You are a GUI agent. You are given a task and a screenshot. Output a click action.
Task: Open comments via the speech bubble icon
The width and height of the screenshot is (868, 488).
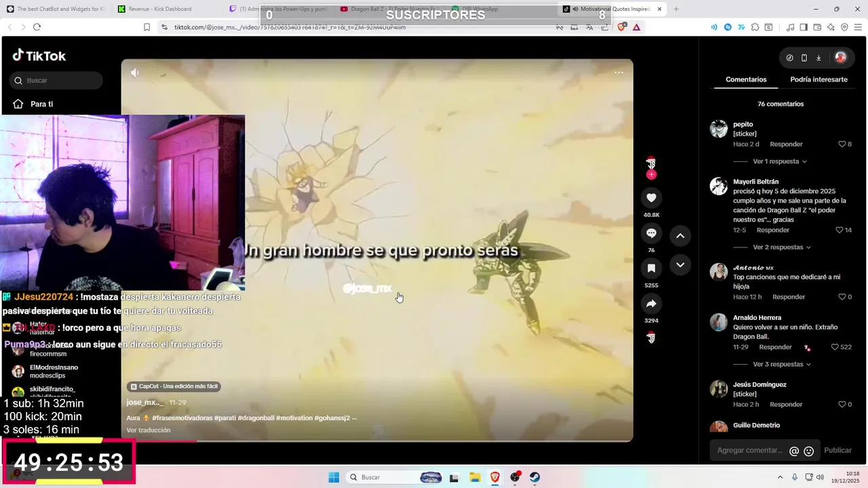[x=651, y=233]
